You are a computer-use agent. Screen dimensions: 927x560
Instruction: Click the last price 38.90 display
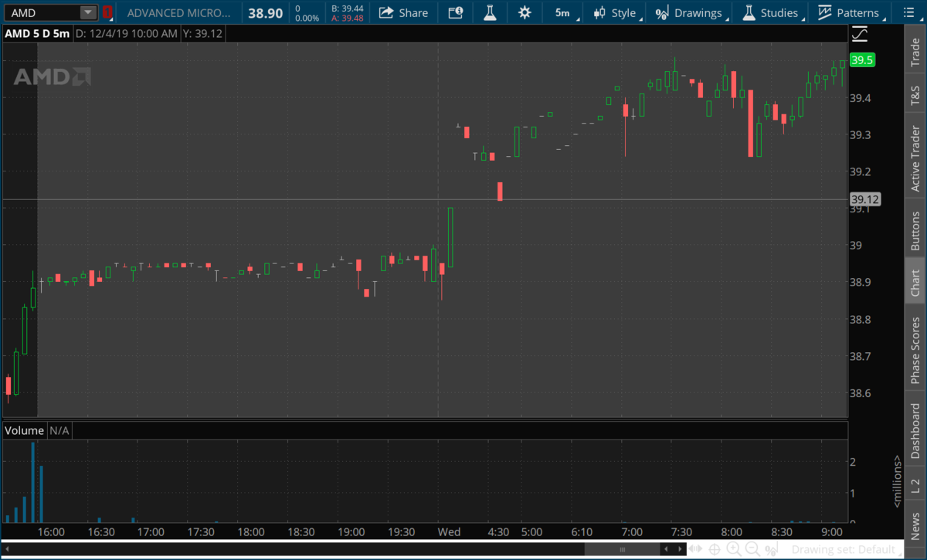pyautogui.click(x=265, y=12)
